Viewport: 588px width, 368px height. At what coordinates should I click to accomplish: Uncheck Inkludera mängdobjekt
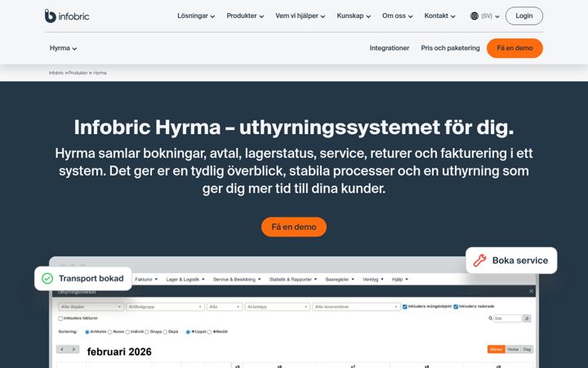point(404,307)
